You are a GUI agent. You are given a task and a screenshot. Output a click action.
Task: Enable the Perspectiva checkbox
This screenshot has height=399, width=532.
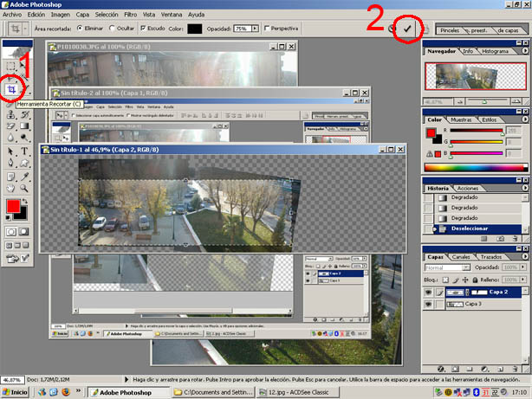pyautogui.click(x=267, y=29)
